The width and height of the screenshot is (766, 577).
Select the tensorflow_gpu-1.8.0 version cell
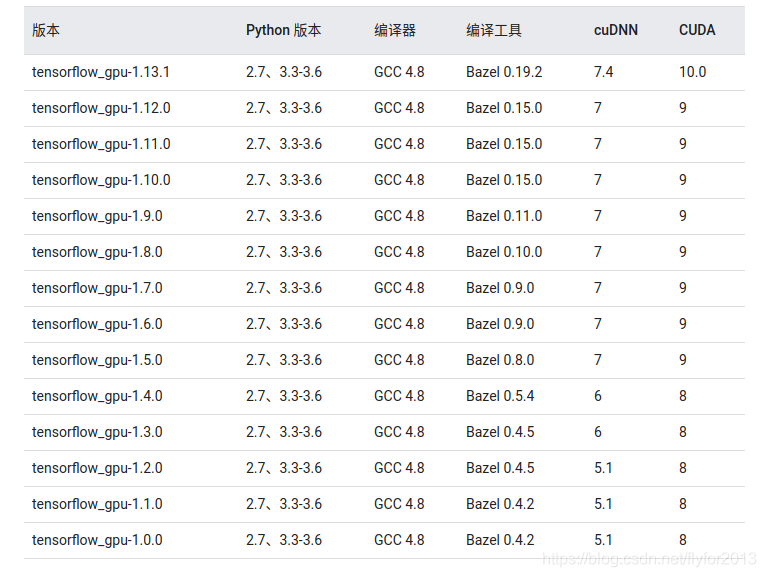97,252
